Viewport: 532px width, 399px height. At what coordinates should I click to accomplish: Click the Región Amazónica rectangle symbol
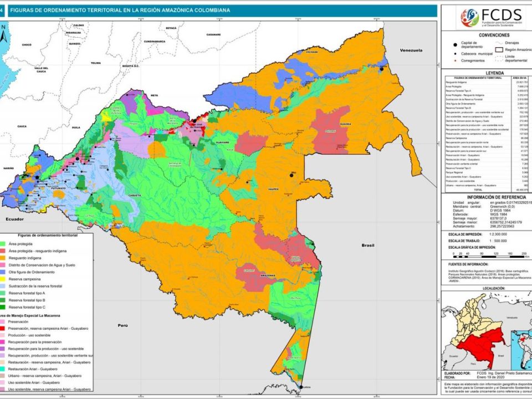coord(500,50)
